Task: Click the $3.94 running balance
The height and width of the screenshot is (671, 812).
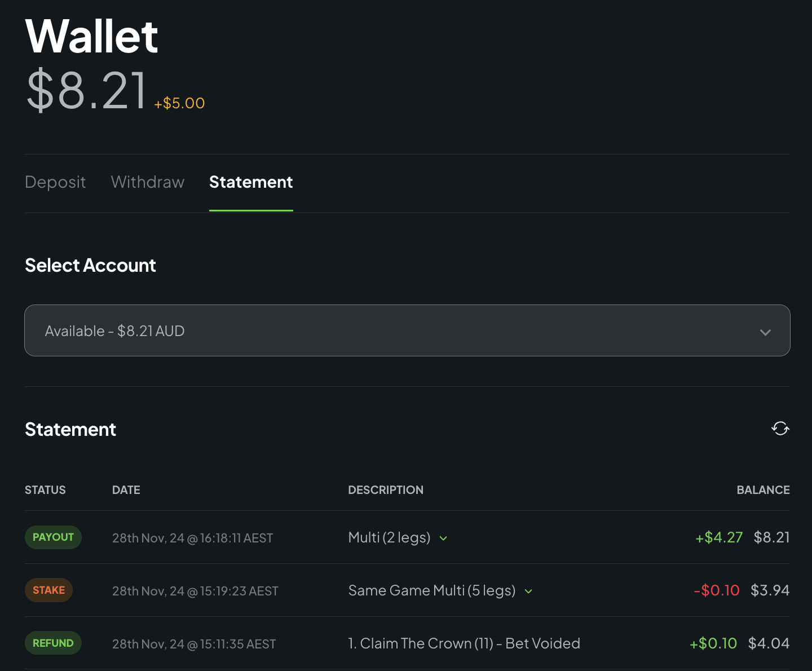Action: tap(770, 590)
